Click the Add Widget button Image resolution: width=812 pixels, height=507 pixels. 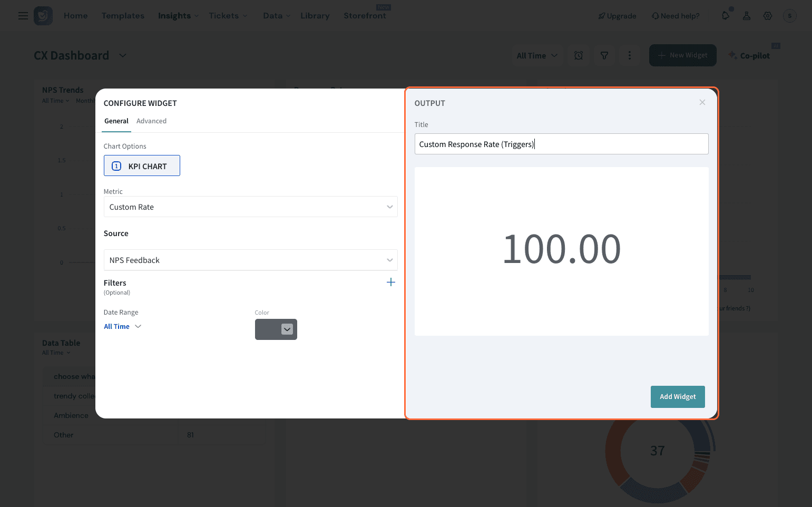click(677, 396)
